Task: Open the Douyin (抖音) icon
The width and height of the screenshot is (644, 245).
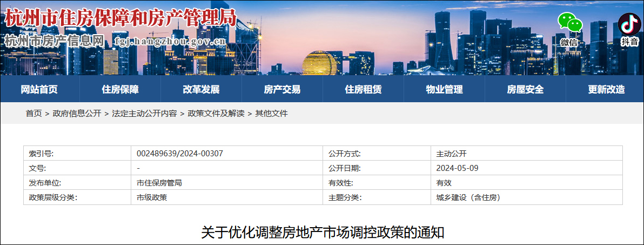Action: [629, 24]
